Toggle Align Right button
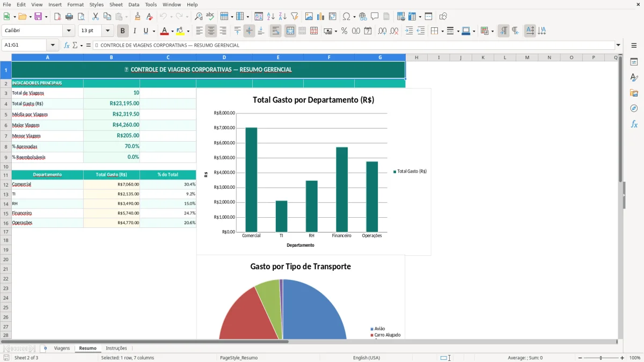Viewport: 644px width, 362px height. pos(223,31)
